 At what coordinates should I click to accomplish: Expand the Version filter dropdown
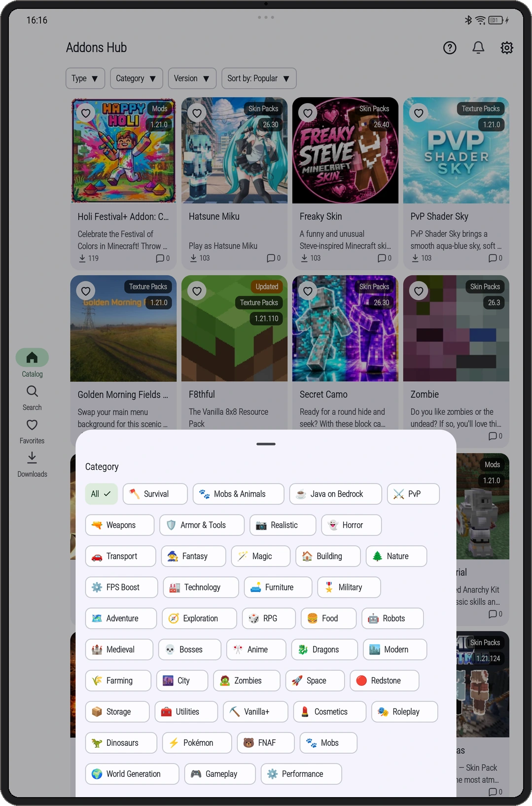[192, 78]
